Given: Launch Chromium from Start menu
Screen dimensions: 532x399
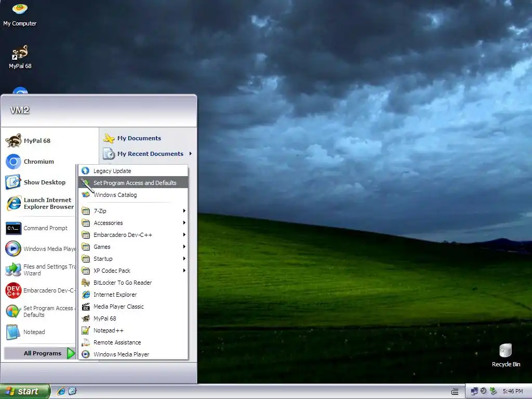Looking at the screenshot, I should [38, 162].
